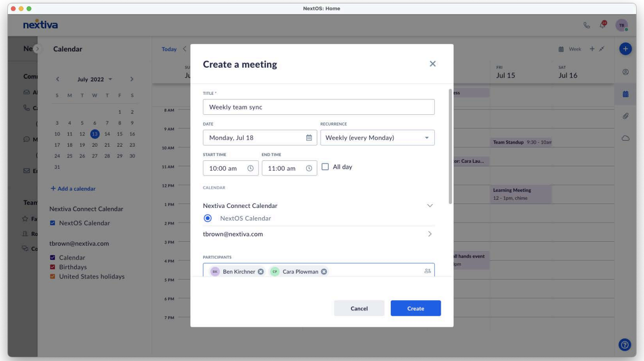Collapse the Nextiva Connect Calendar section
Screen dimensions: 644x361
tap(430, 206)
